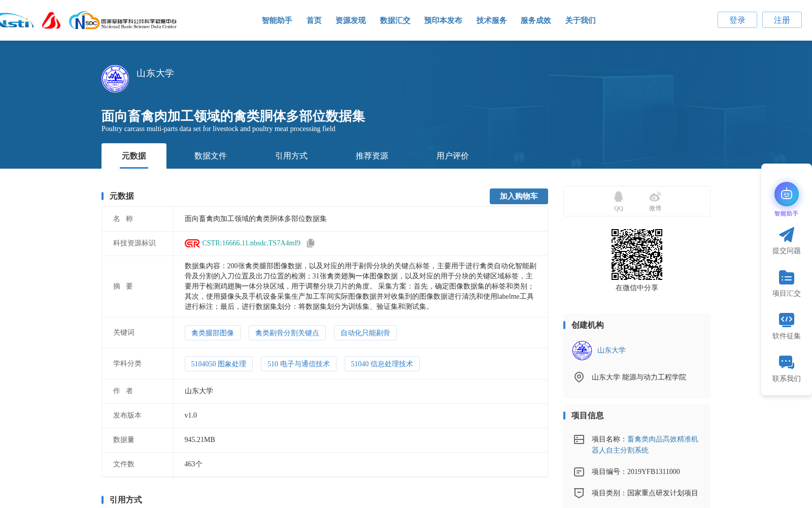Click project number icon beside 2019YFB1311000

[579, 472]
